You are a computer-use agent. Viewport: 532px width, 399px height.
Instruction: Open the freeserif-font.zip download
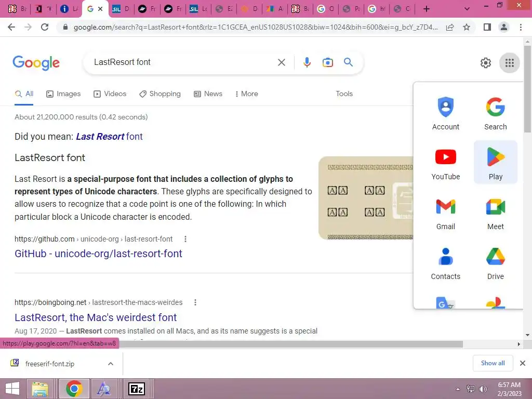click(x=49, y=364)
